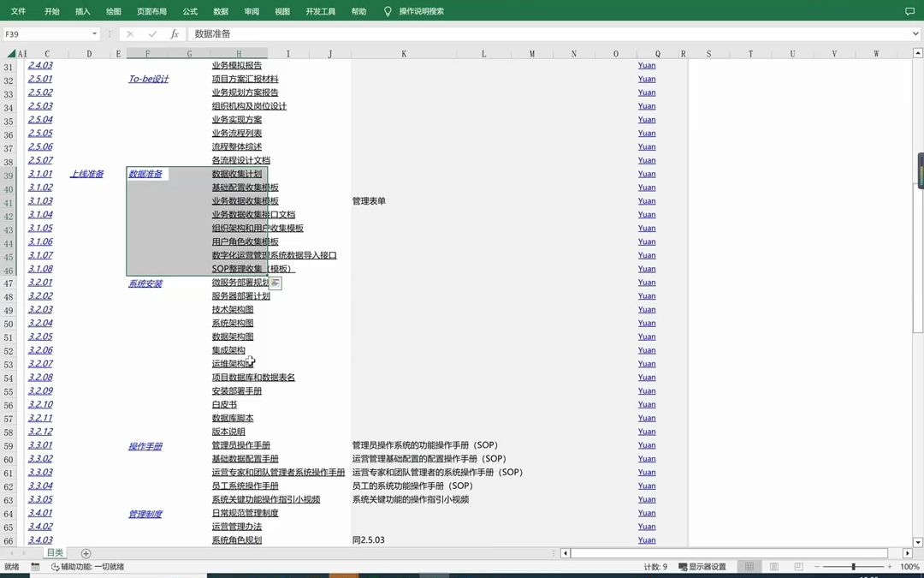Select the Normal view icon in status bar

[x=749, y=566]
